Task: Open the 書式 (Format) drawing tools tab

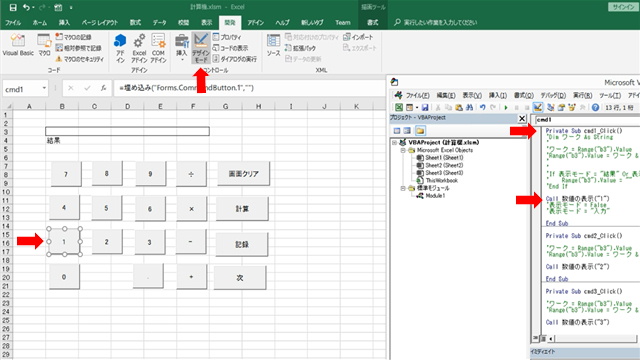Action: pyautogui.click(x=372, y=22)
